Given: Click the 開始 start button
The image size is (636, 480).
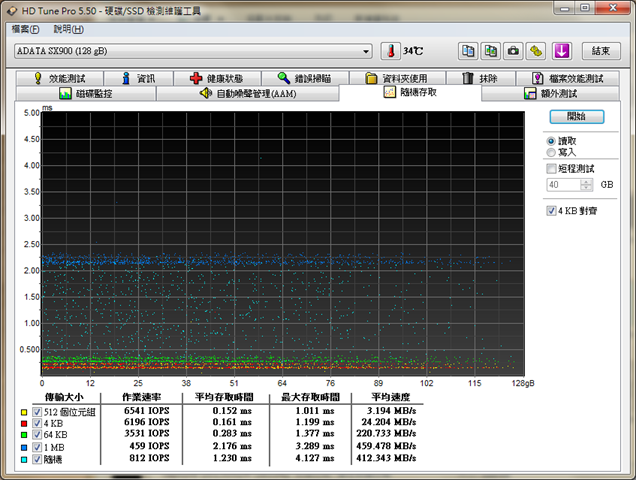Looking at the screenshot, I should [576, 117].
